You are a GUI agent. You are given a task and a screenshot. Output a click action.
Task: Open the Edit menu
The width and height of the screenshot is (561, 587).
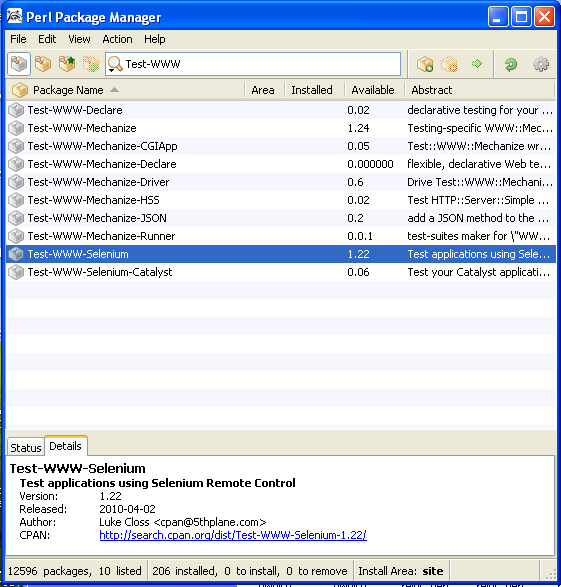(x=47, y=39)
